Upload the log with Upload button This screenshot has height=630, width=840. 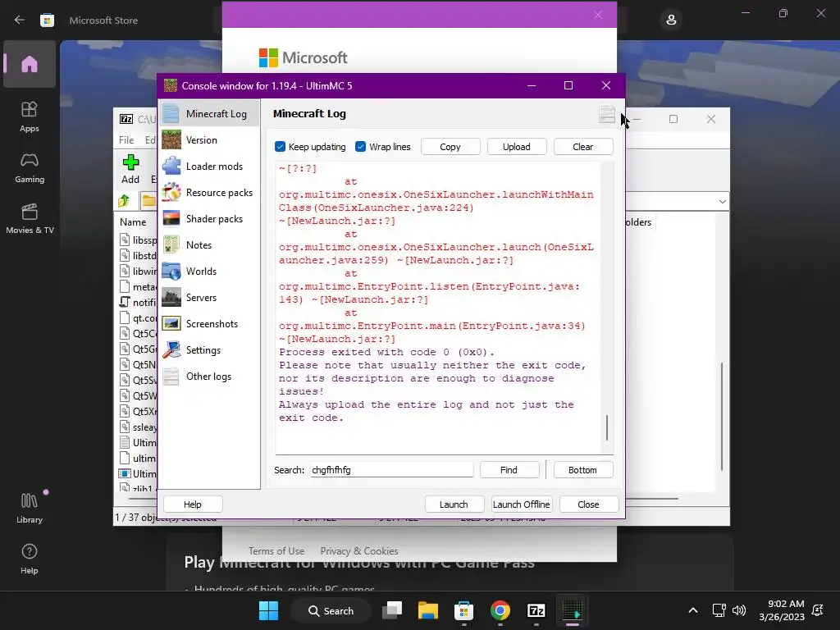click(517, 147)
